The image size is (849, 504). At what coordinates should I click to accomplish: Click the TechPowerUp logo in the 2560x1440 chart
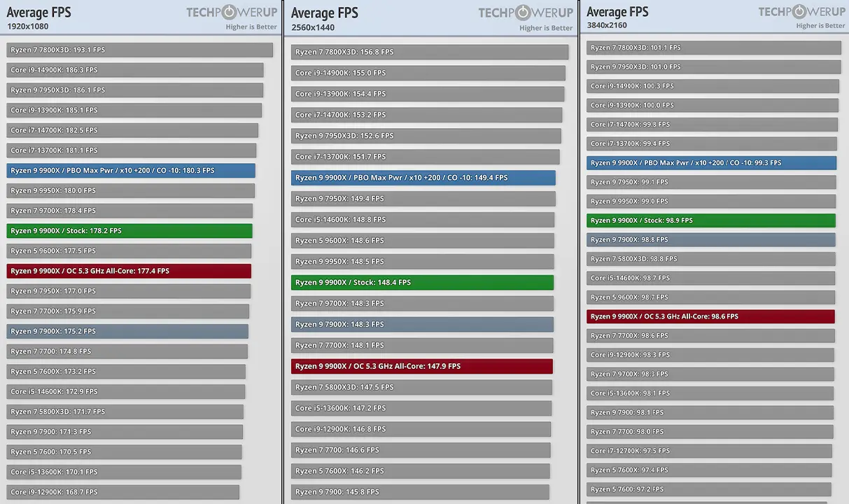[526, 13]
